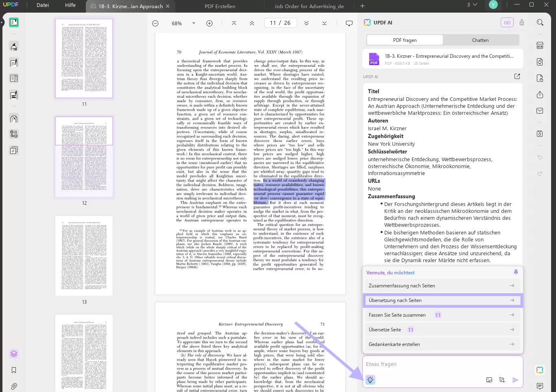Expand the open windows count dropdown
556x392 pixels.
pyautogui.click(x=472, y=5)
